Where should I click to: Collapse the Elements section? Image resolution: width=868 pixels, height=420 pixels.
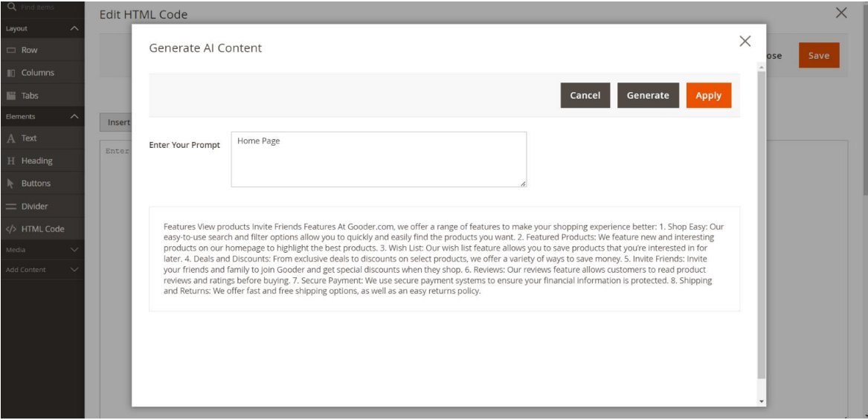click(x=74, y=117)
